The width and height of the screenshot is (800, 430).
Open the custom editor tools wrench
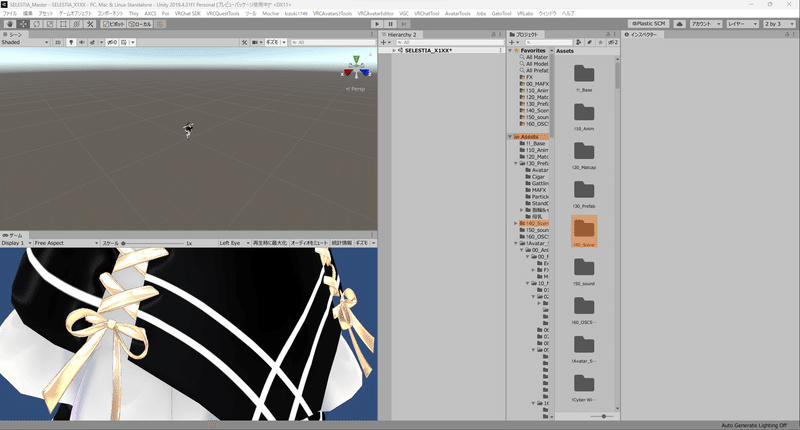(x=90, y=24)
